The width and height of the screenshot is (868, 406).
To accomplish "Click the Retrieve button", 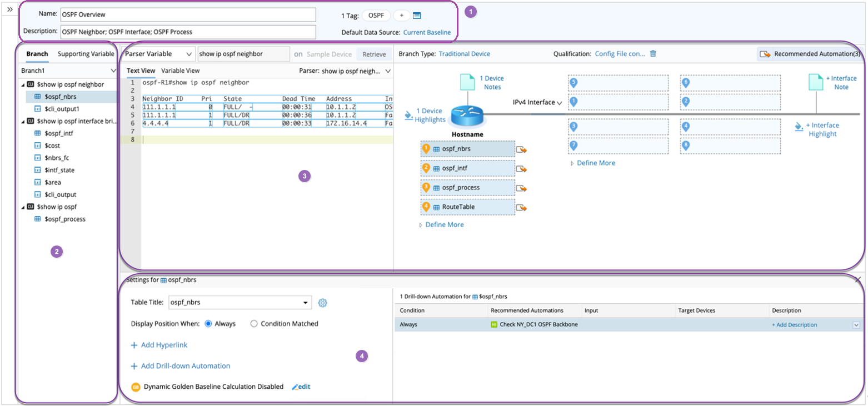I will coord(374,54).
